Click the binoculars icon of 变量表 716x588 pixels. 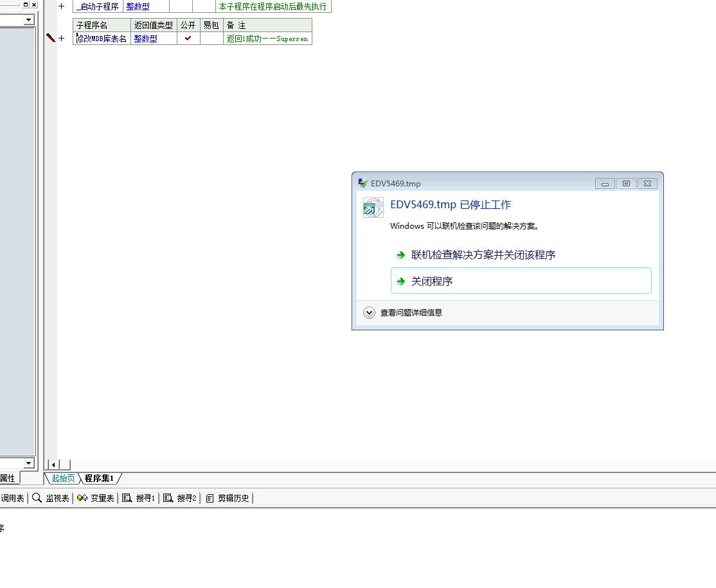82,498
